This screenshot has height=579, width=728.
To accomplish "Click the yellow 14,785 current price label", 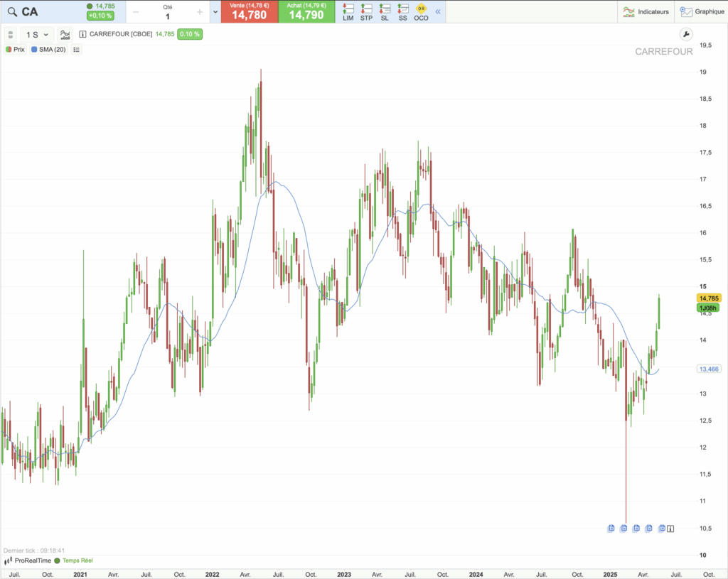I will [709, 298].
